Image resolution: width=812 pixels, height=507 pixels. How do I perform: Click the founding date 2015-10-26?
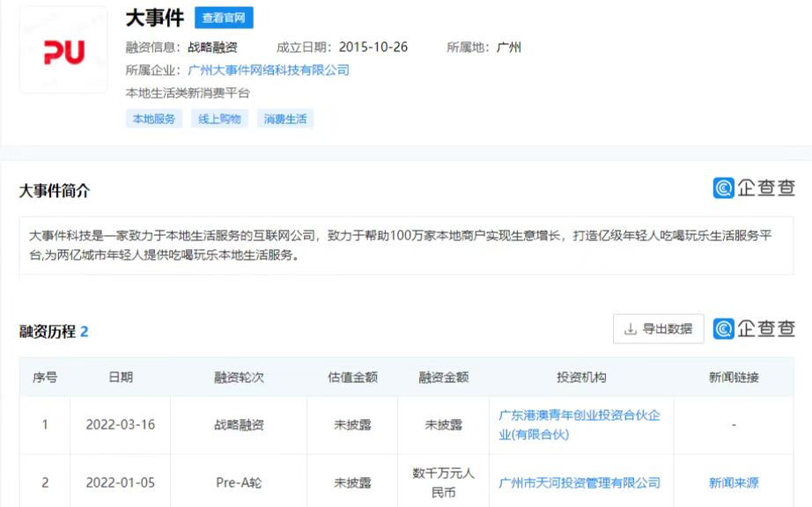[373, 47]
